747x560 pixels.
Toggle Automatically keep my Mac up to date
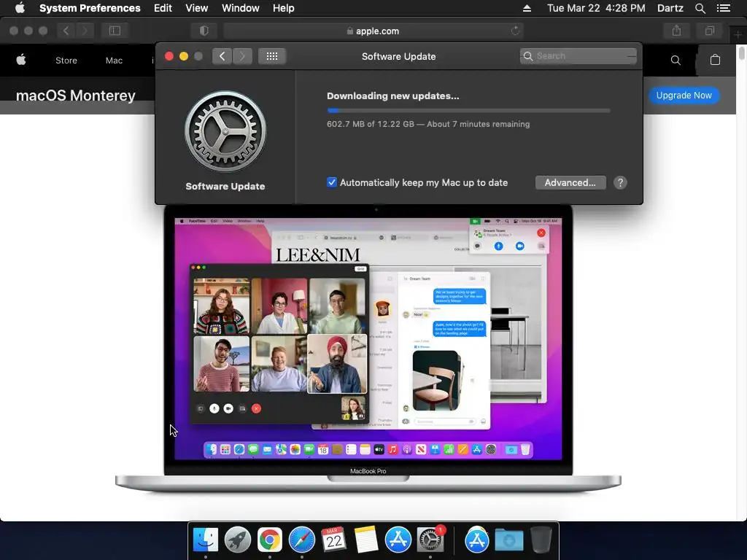[332, 182]
